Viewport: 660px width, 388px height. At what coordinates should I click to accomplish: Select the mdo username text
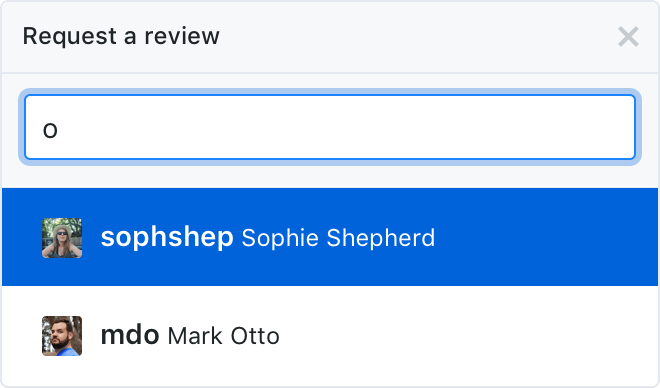(x=130, y=335)
